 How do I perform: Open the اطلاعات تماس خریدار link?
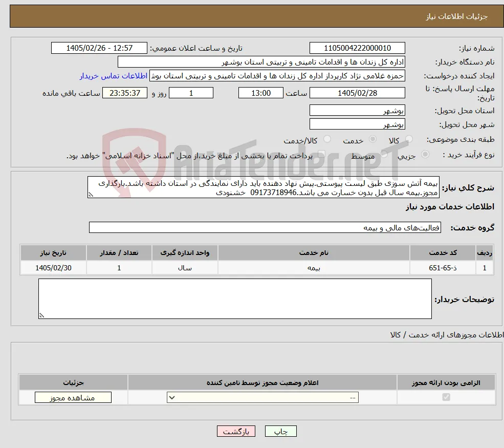[x=114, y=76]
